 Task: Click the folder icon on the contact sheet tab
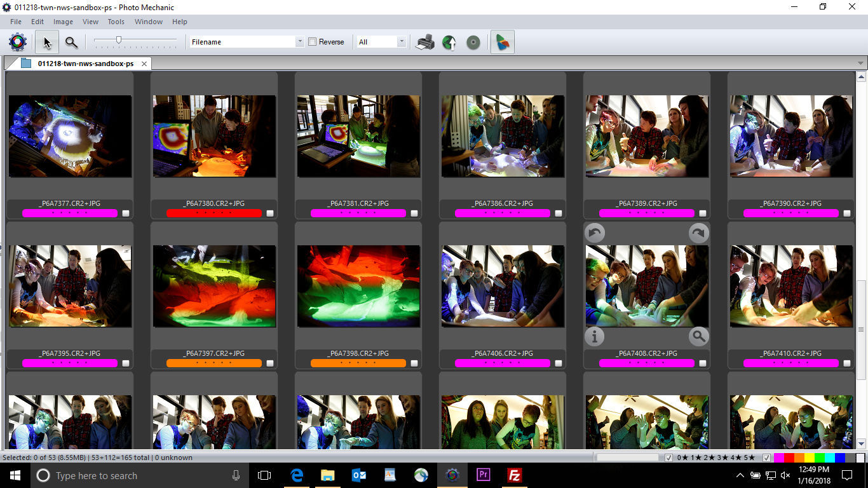coord(26,64)
